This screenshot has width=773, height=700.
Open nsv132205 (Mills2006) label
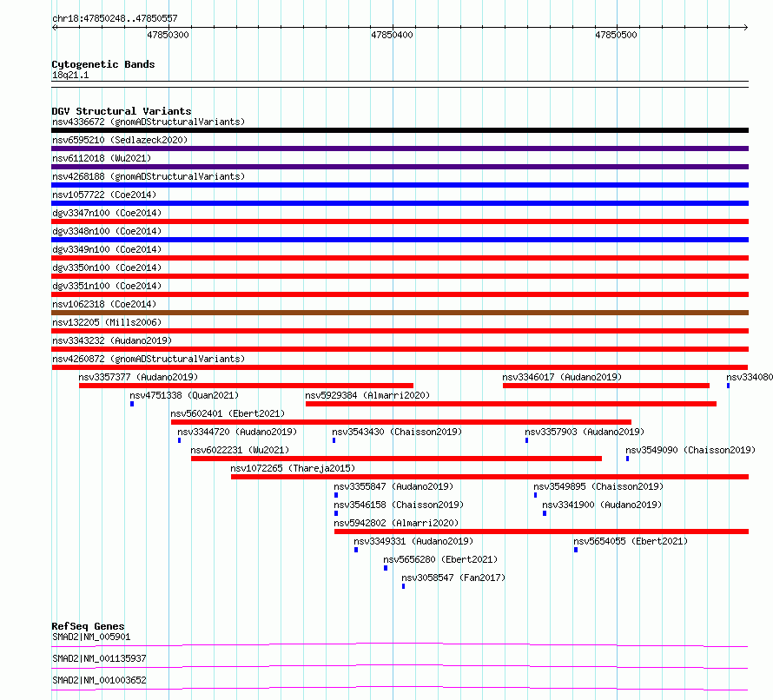[x=107, y=322]
